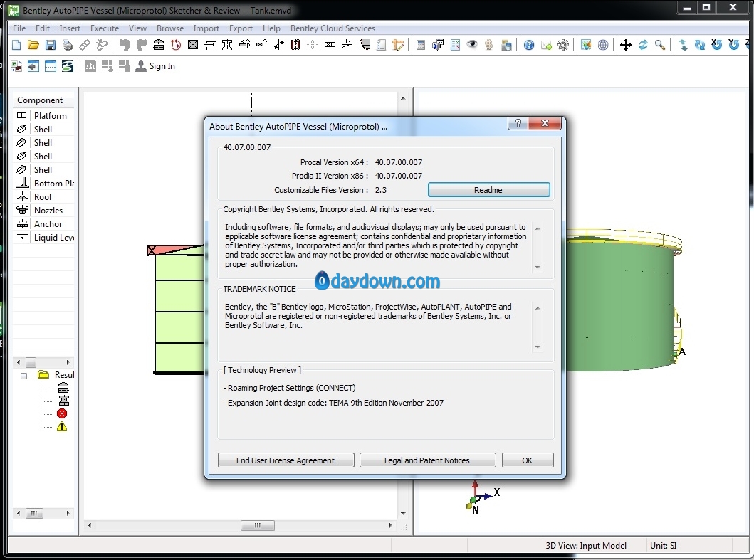
Task: Click the eye icon in the toolbar
Action: point(472,45)
